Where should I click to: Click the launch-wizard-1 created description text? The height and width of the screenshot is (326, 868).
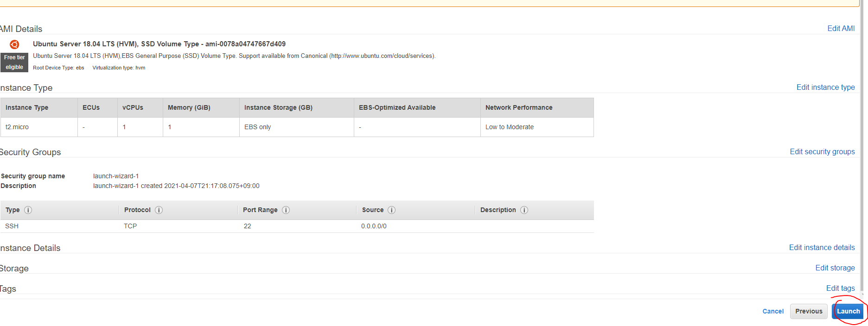[x=176, y=186]
